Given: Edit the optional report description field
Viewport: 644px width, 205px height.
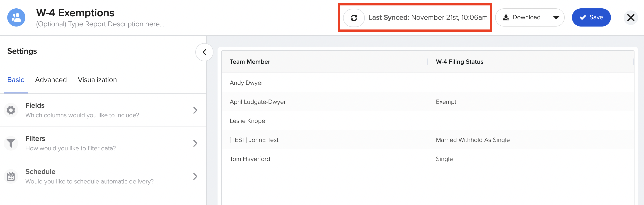Looking at the screenshot, I should click(x=100, y=24).
